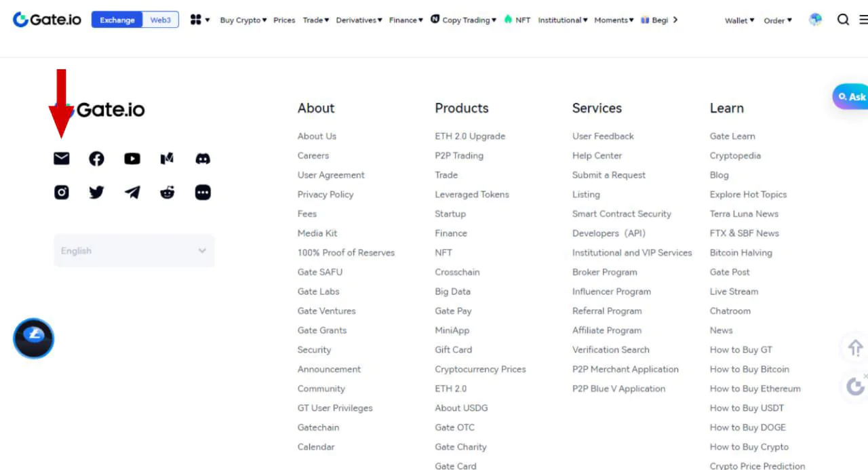Open the Gate Ventures link

[x=326, y=311]
